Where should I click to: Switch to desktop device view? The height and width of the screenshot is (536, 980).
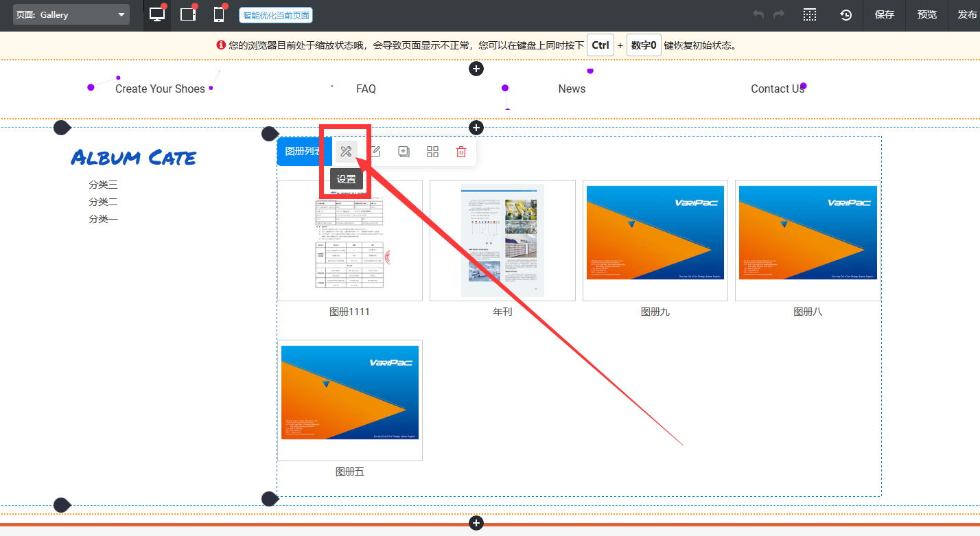(x=157, y=14)
